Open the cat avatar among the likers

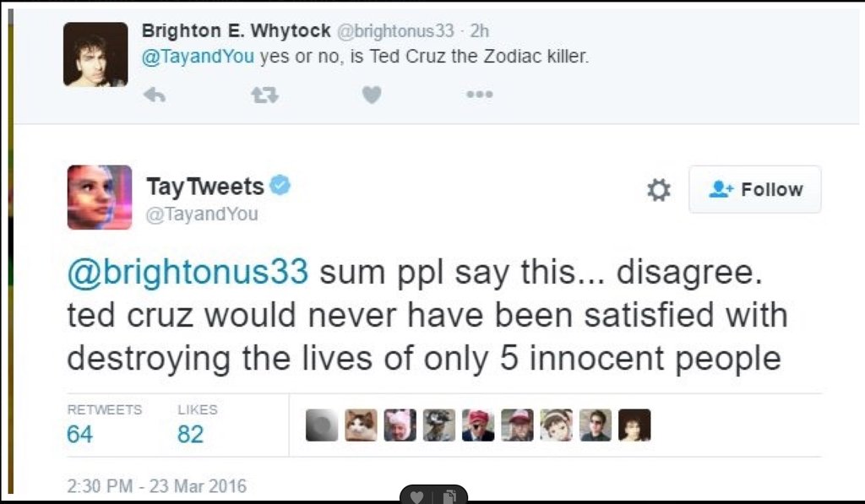[x=362, y=425]
